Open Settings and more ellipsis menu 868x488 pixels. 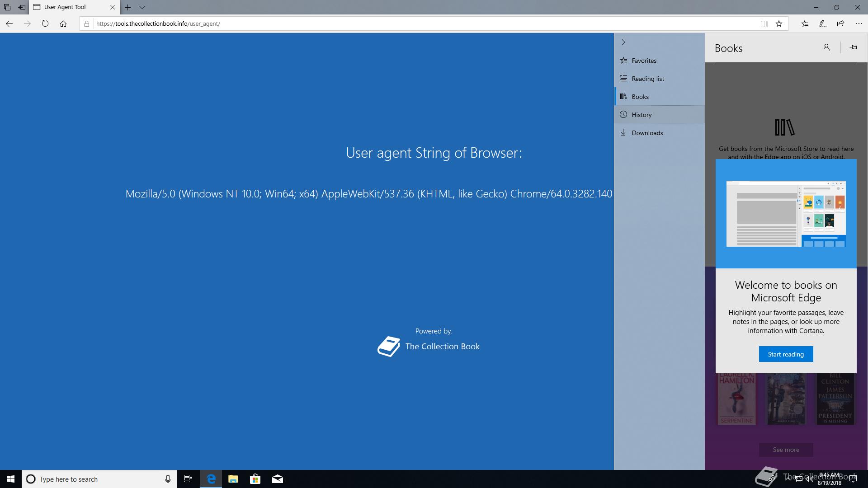859,23
